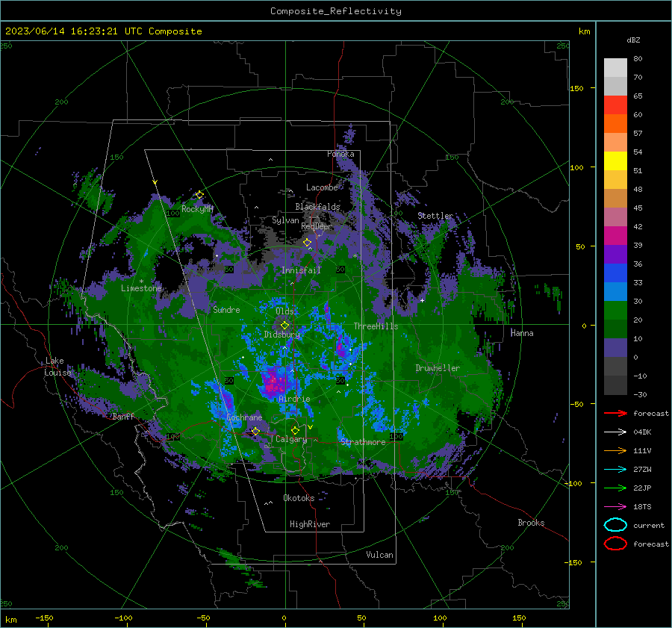Click the green 22JP arrow legend icon
This screenshot has width=672, height=628.
click(615, 488)
